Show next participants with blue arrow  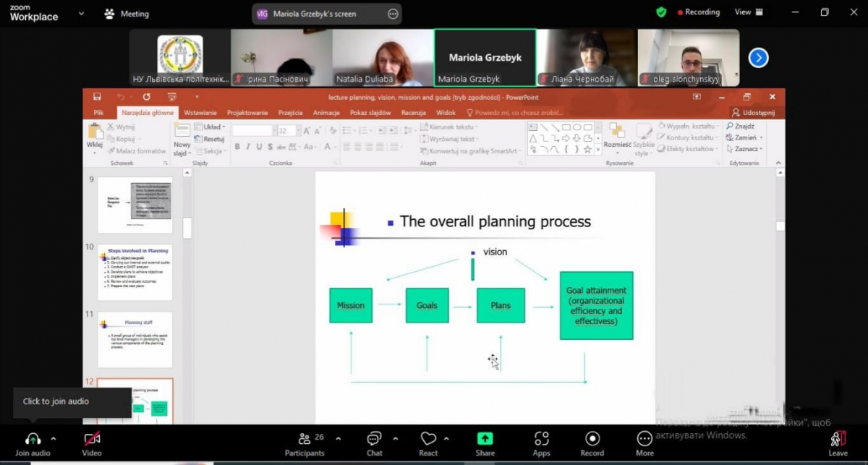click(758, 58)
